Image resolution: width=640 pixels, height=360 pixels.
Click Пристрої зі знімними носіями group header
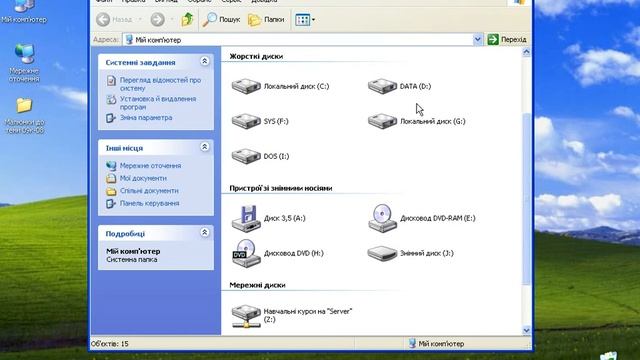[280, 188]
